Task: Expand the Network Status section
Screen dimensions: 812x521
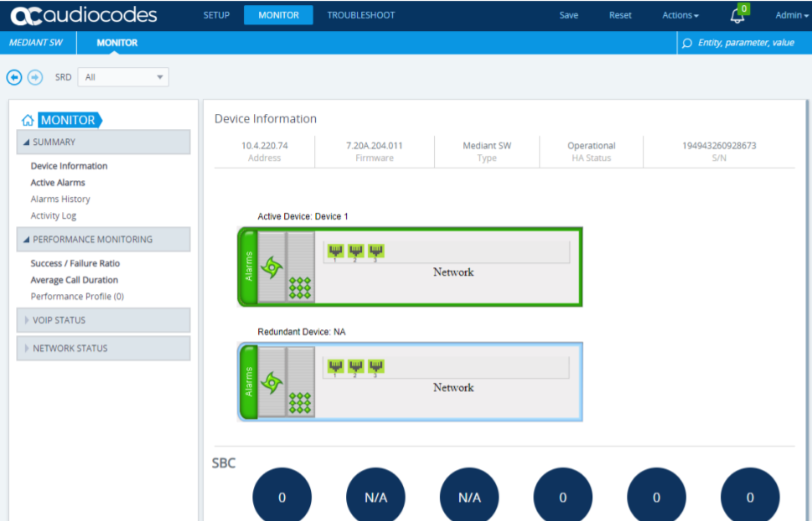Action: [104, 348]
